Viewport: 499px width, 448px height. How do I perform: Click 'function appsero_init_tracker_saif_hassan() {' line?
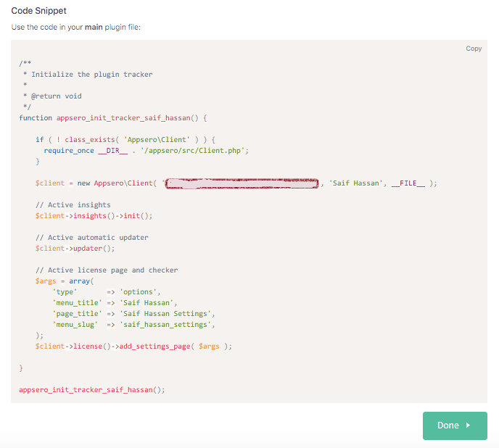tap(113, 118)
